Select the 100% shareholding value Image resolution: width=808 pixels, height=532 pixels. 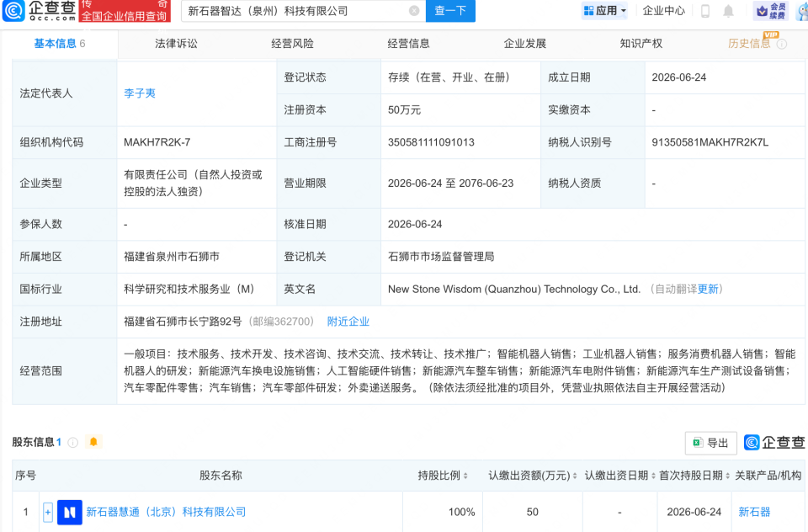pyautogui.click(x=462, y=513)
